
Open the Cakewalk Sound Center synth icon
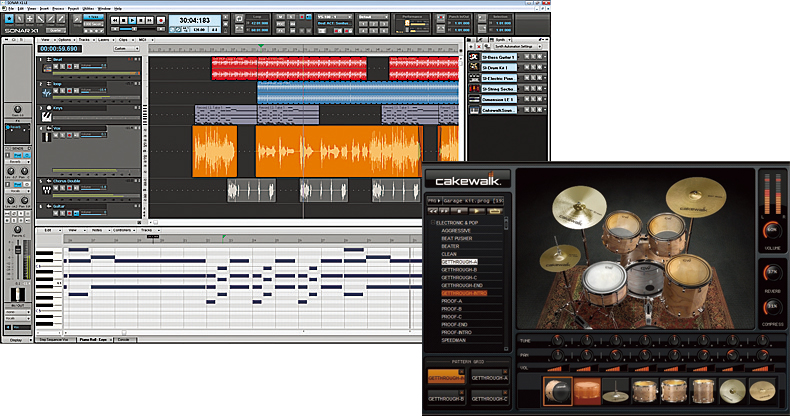(x=474, y=110)
